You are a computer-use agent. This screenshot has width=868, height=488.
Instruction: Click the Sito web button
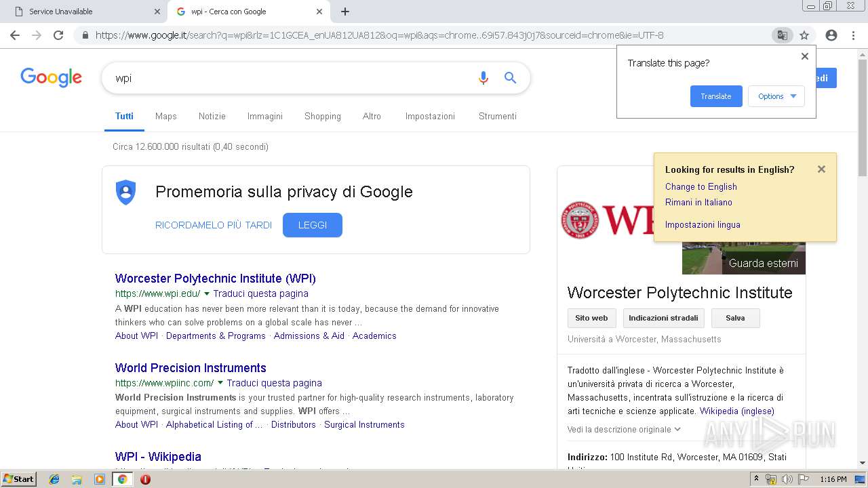pyautogui.click(x=591, y=318)
